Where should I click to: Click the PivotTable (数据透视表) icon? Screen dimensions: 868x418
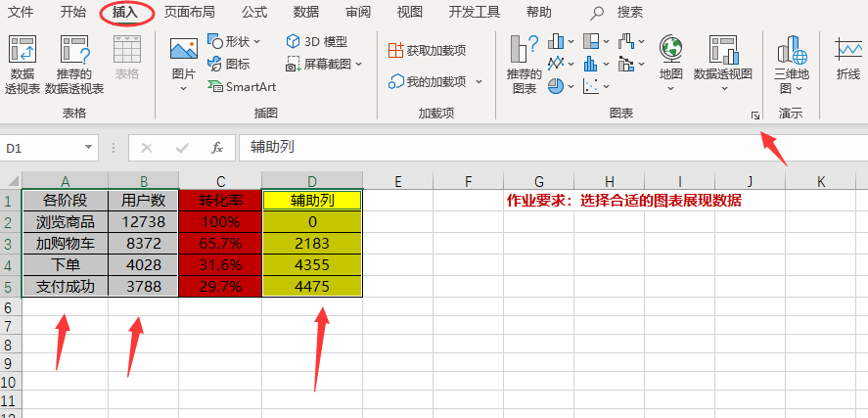[23, 65]
